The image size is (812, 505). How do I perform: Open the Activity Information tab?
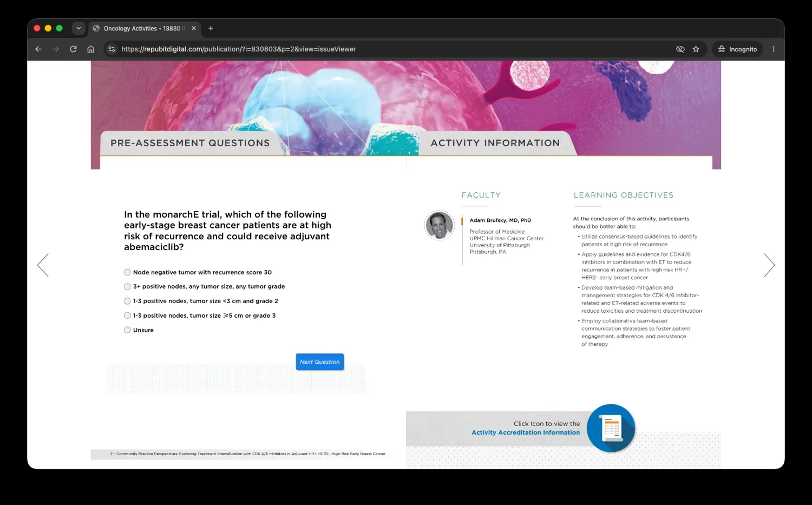click(495, 143)
